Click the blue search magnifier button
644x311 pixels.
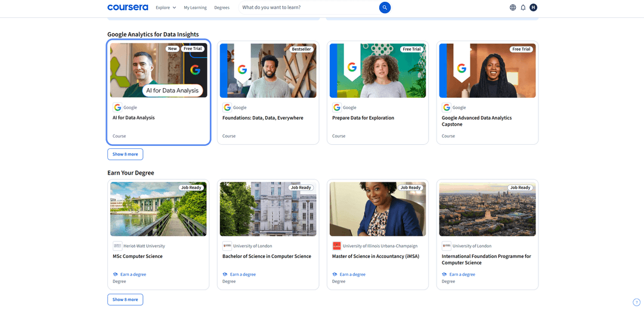(x=385, y=7)
